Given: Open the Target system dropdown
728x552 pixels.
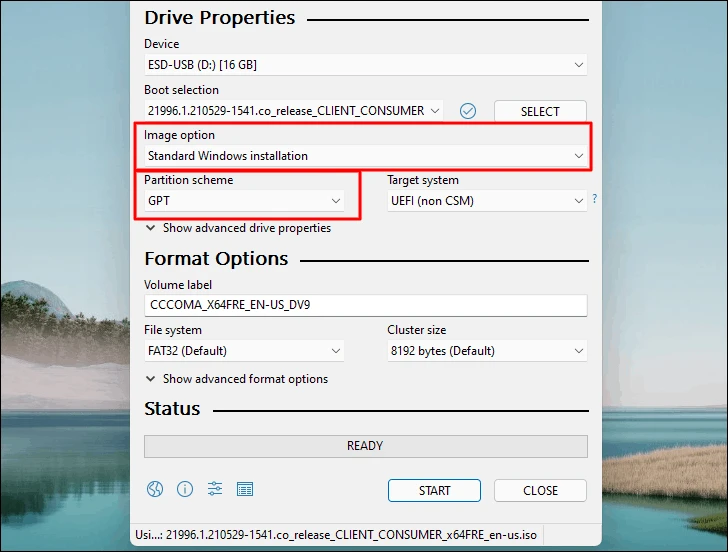Looking at the screenshot, I should 487,201.
